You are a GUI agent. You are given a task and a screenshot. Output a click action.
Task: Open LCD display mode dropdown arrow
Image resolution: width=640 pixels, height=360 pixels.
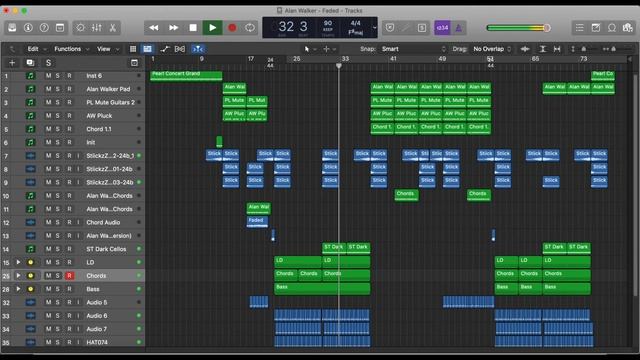tap(374, 28)
